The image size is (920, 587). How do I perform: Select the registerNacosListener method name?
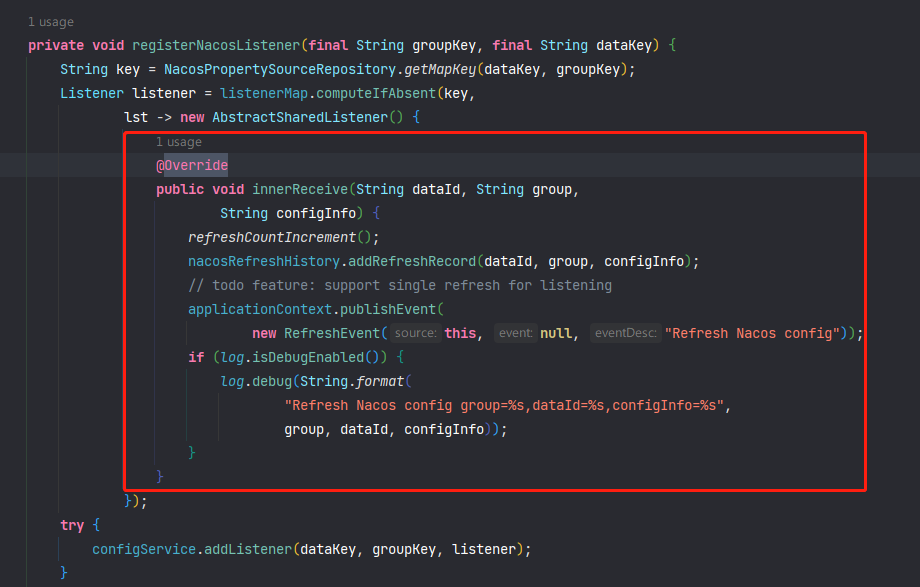pos(216,45)
